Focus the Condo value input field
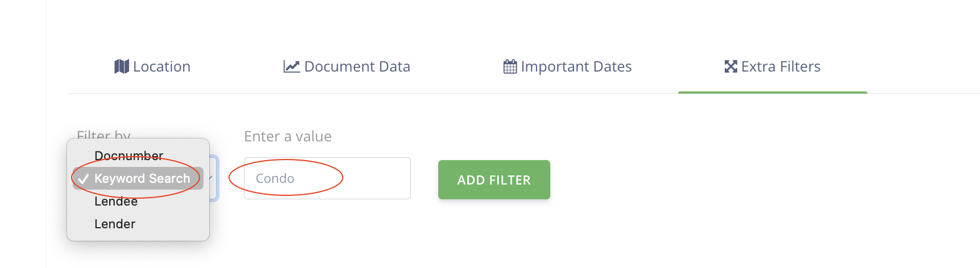 click(327, 178)
